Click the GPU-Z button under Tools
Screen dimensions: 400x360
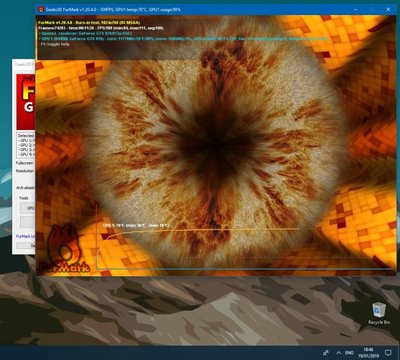point(28,208)
